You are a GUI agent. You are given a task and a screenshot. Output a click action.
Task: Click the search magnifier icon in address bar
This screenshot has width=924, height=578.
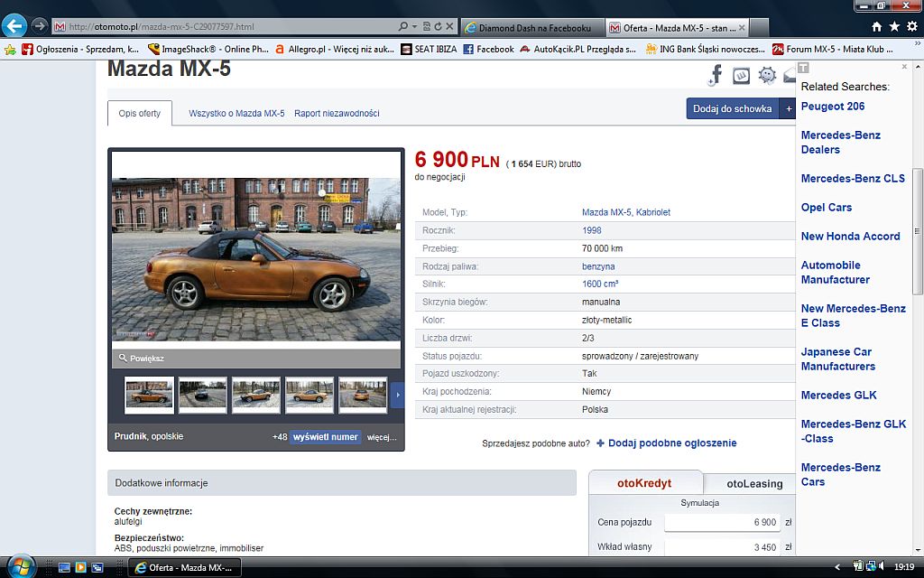click(403, 26)
